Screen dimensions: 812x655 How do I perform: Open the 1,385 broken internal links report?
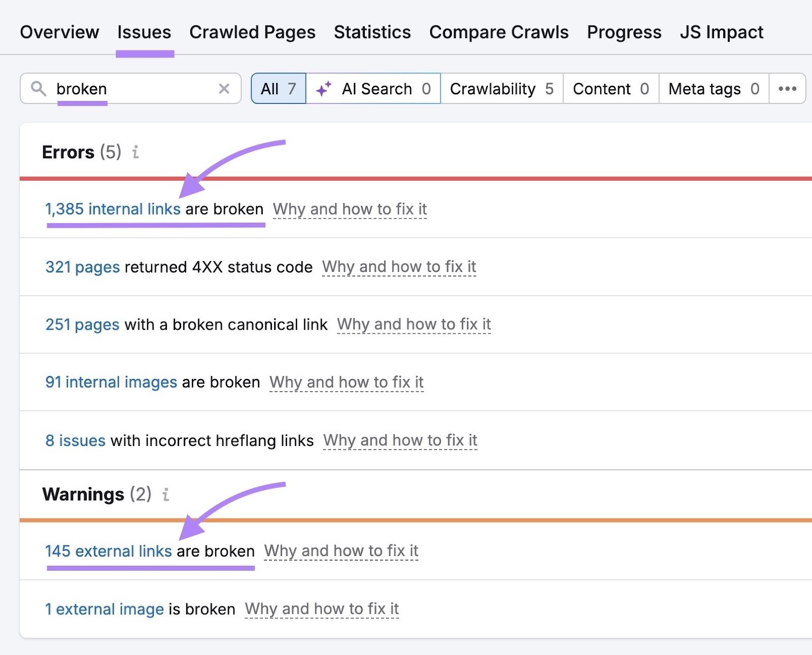tap(113, 209)
